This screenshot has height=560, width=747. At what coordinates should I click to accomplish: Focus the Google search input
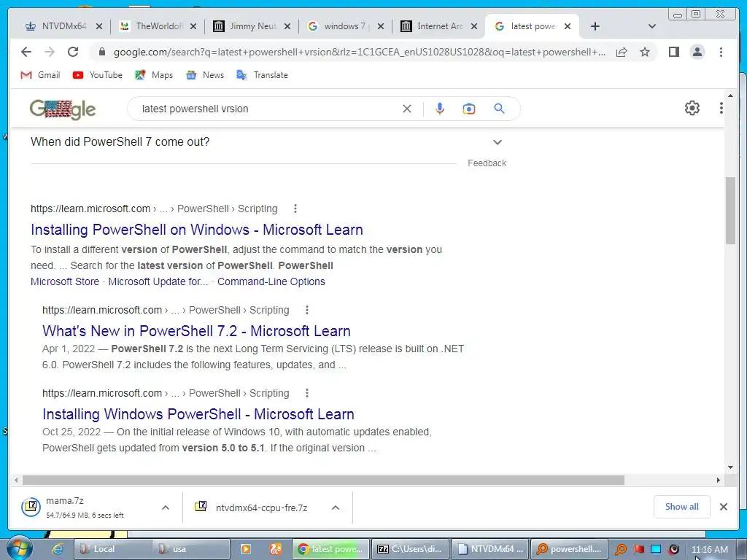click(x=269, y=109)
